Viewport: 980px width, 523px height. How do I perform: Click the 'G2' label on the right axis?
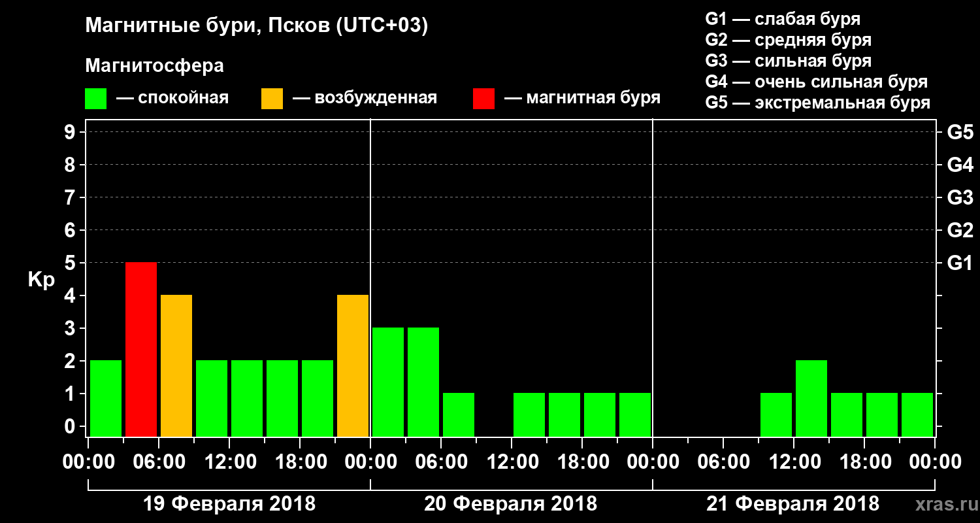pos(960,230)
